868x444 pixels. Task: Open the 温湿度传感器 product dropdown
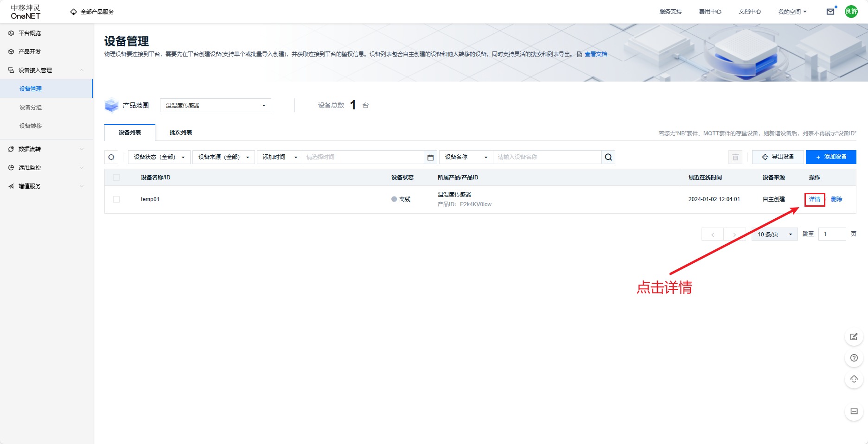[216, 105]
